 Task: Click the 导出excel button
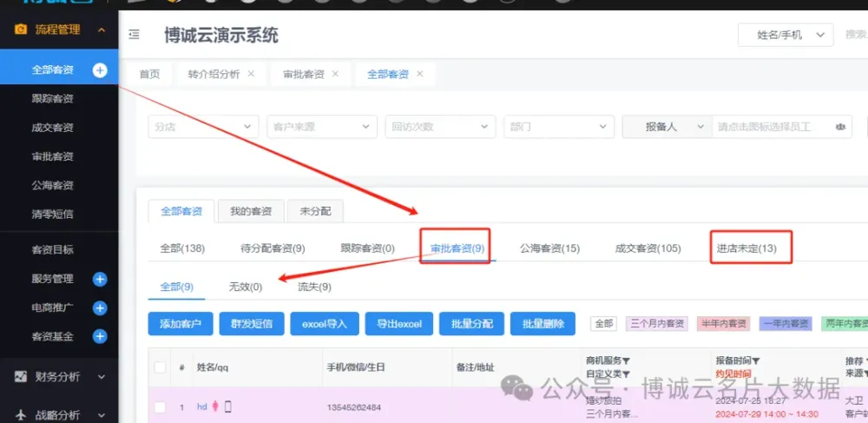[x=399, y=324]
